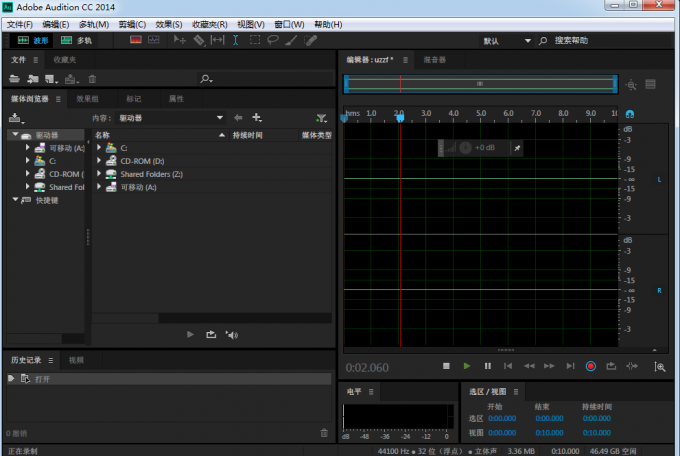This screenshot has width=680, height=456.
Task: Click the zoom-in time icon
Action: [x=660, y=367]
